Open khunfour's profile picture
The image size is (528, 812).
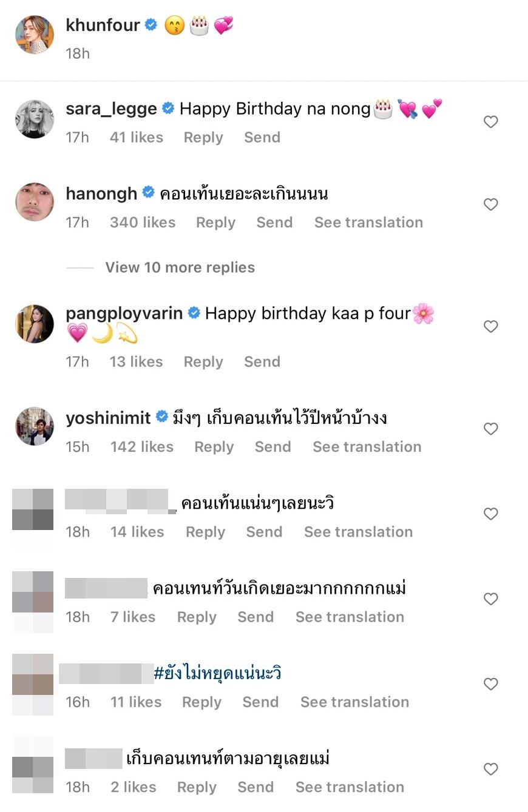point(35,35)
